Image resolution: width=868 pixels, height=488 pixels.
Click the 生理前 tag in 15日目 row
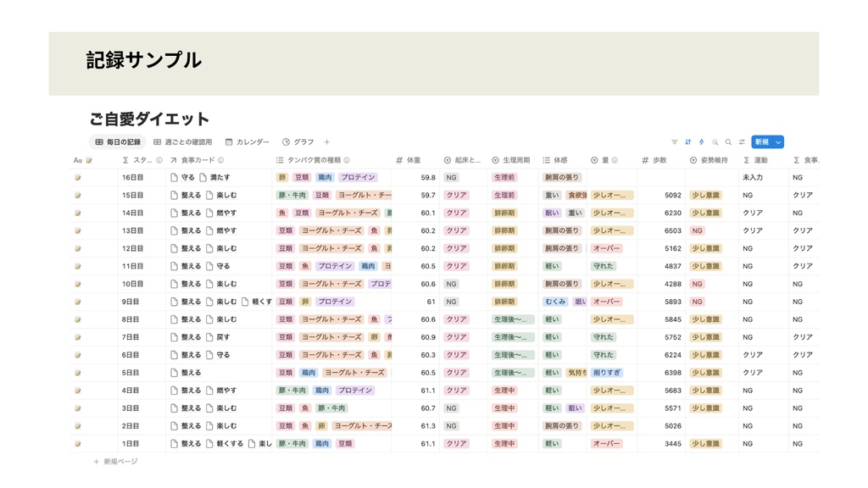point(504,196)
